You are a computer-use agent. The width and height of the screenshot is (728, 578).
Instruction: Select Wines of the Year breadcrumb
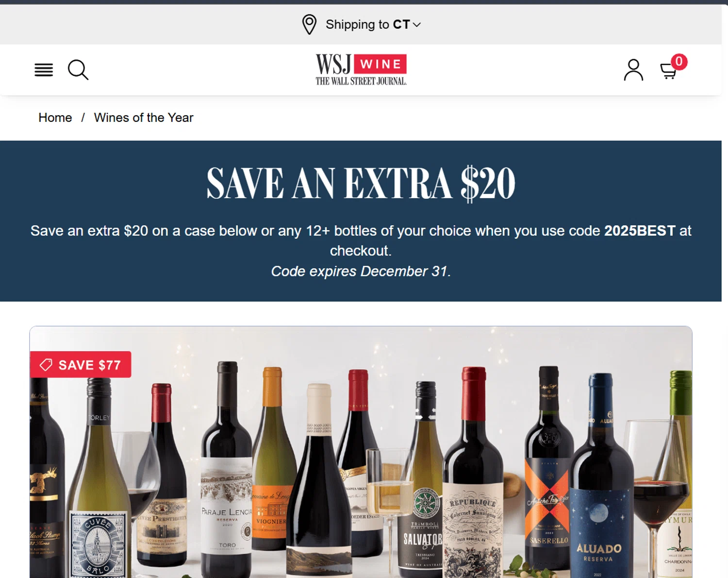[x=144, y=118]
